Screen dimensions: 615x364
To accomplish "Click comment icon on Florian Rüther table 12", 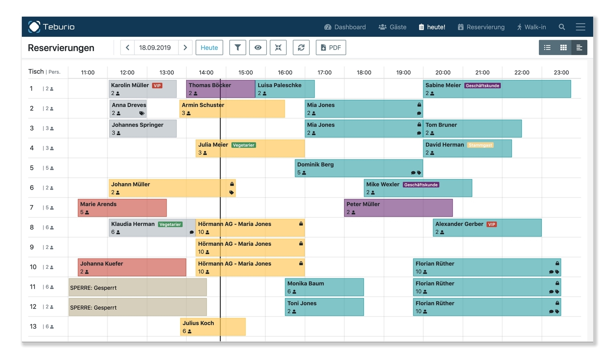I will [x=551, y=312].
